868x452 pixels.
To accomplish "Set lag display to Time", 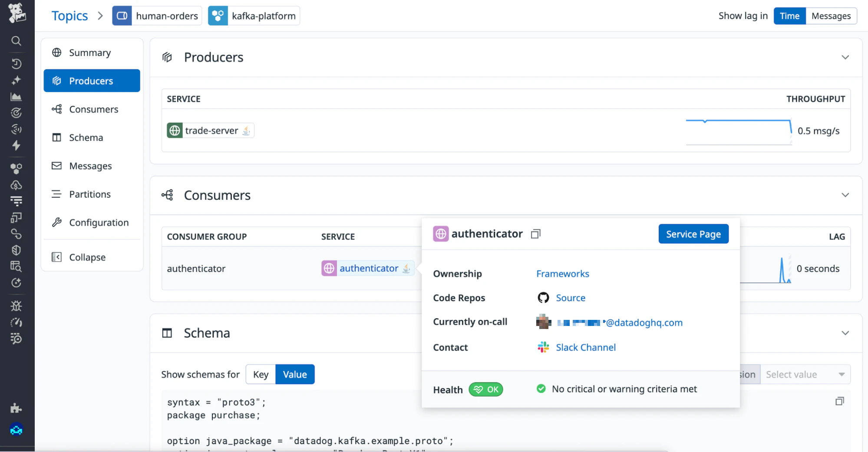I will coord(789,16).
